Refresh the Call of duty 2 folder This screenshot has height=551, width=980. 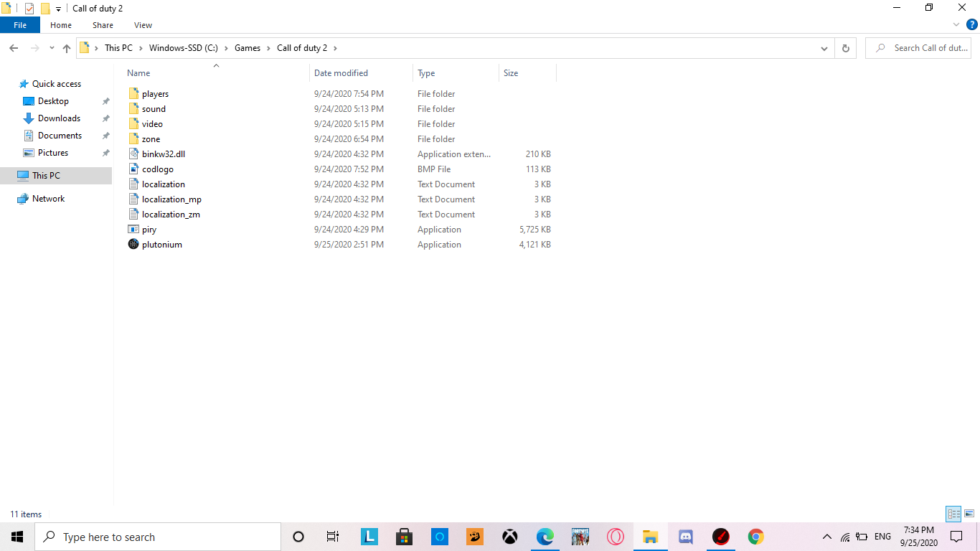coord(845,48)
